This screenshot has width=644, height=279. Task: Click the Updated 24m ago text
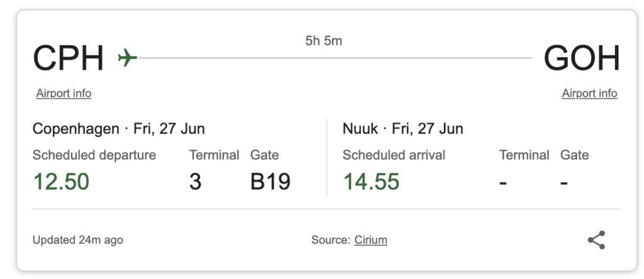coord(78,240)
